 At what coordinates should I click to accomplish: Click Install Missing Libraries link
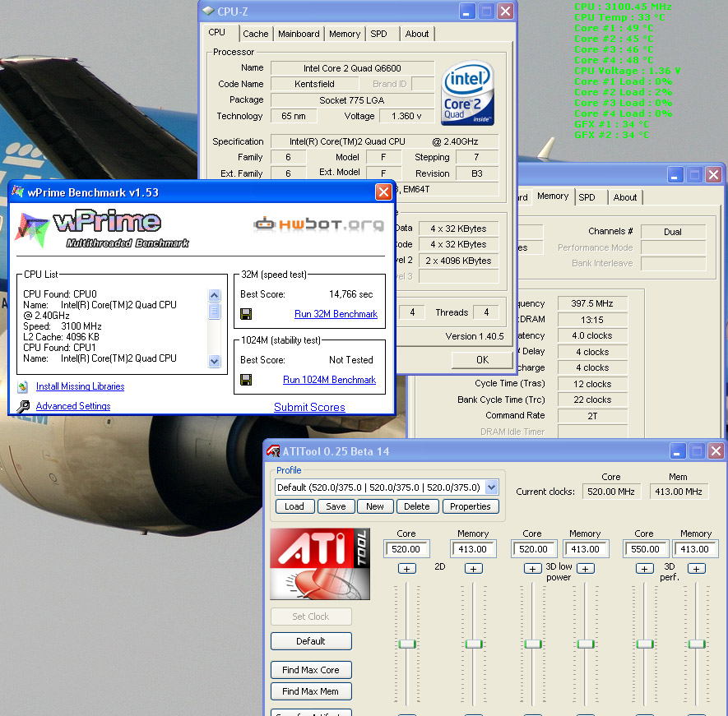(x=81, y=386)
